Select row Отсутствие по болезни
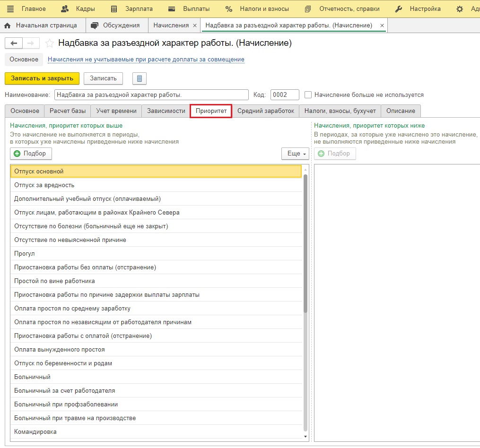480x448 pixels. pos(156,226)
